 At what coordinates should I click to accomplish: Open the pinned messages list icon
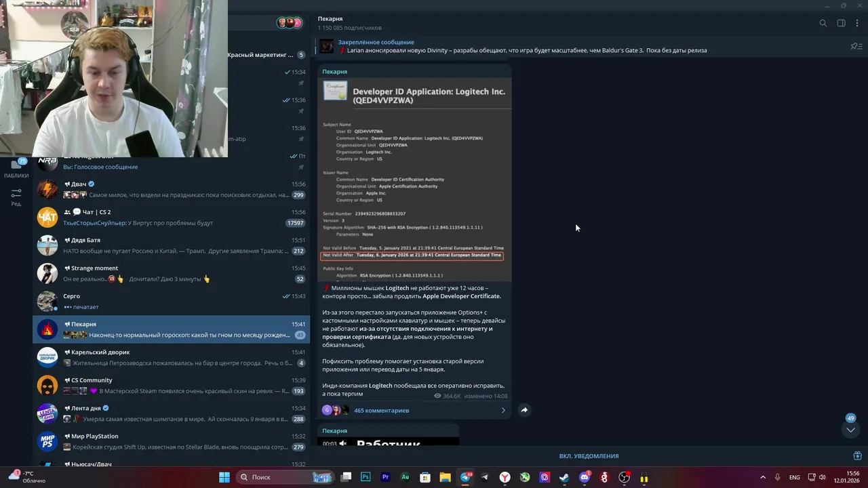coord(856,46)
